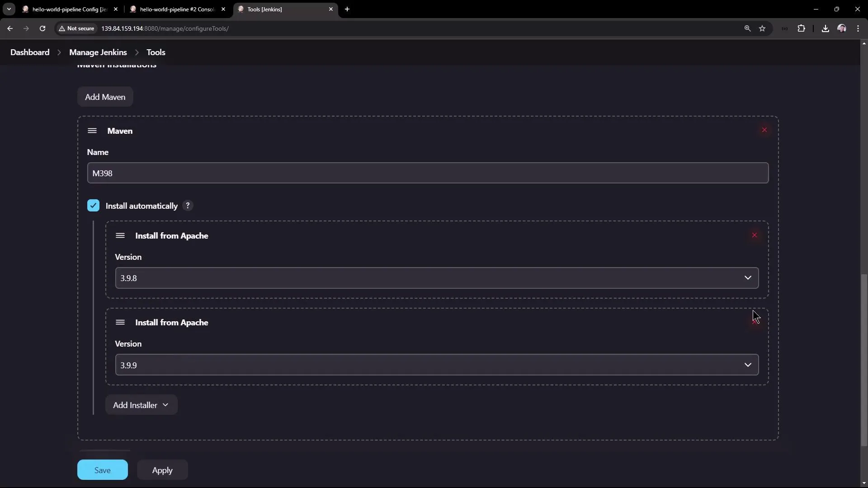Navigate back using the browser back arrow
The width and height of the screenshot is (868, 488).
coord(9,28)
